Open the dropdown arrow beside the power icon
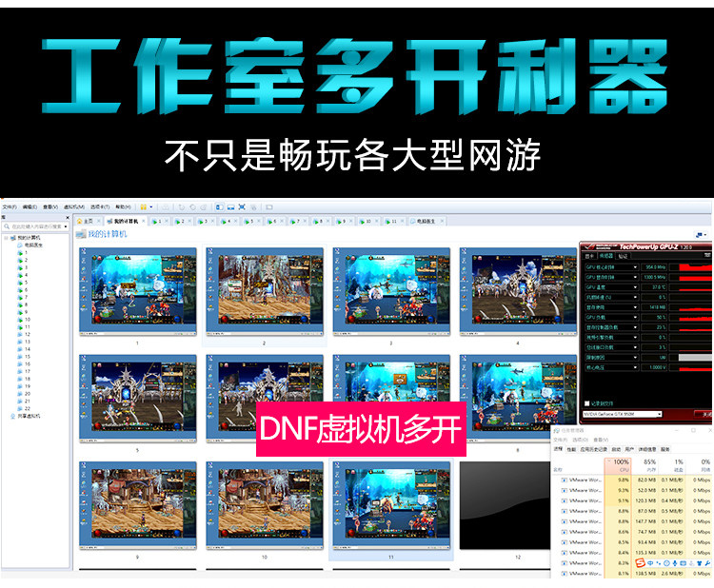Viewport: 714px width, 588px height. click(151, 207)
